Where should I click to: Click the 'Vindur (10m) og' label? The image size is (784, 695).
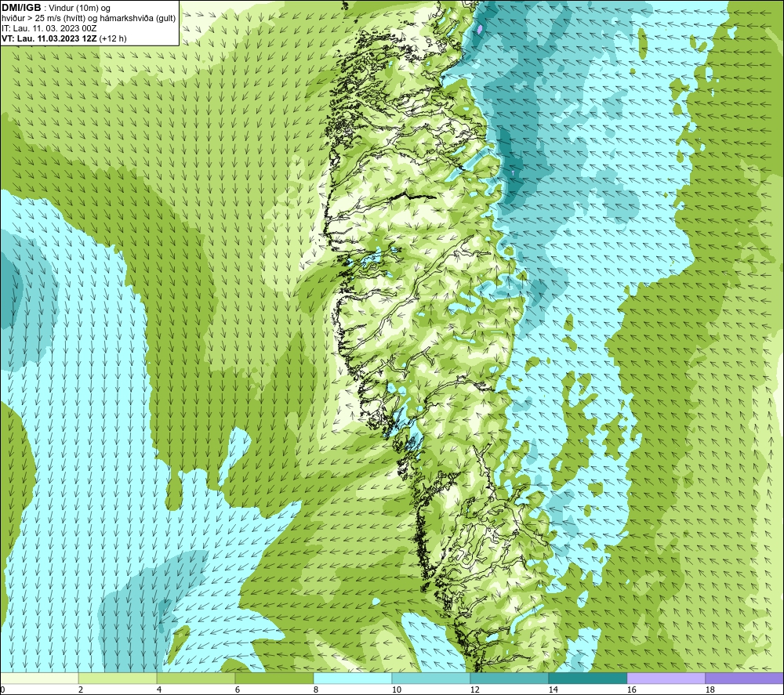click(x=81, y=9)
